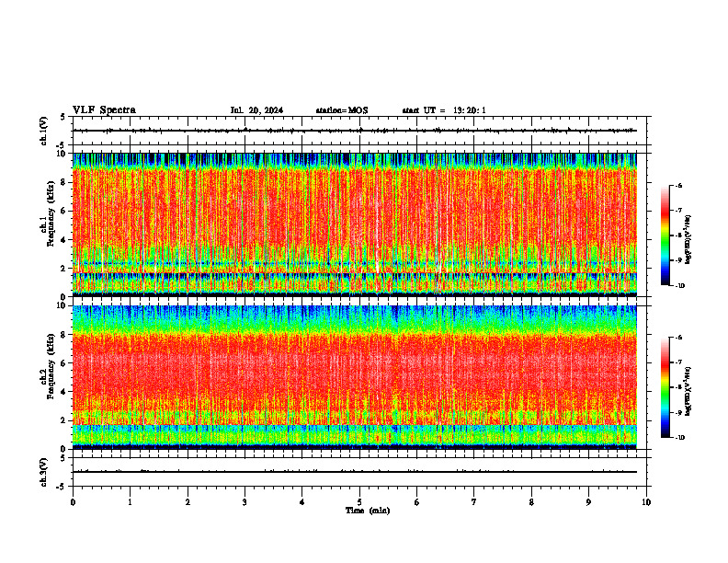
Task: Click the "-5" tick on ch.3(V) voltage axis
Action: 62,487
